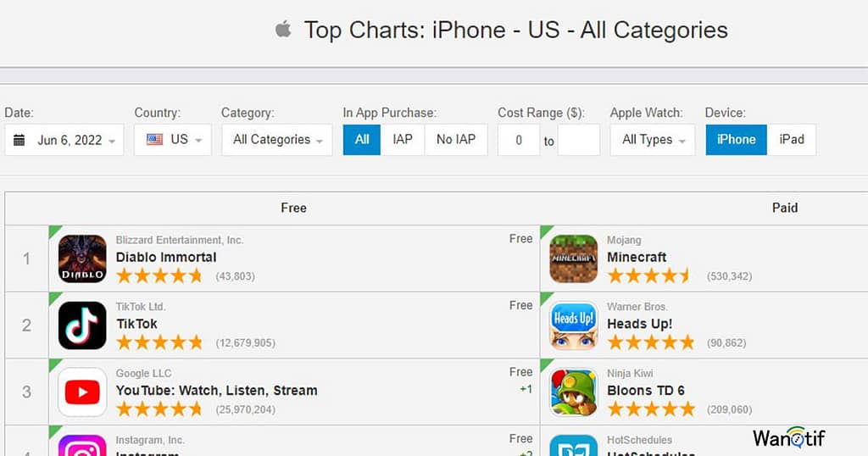Open the Minecraft title link

tap(637, 258)
